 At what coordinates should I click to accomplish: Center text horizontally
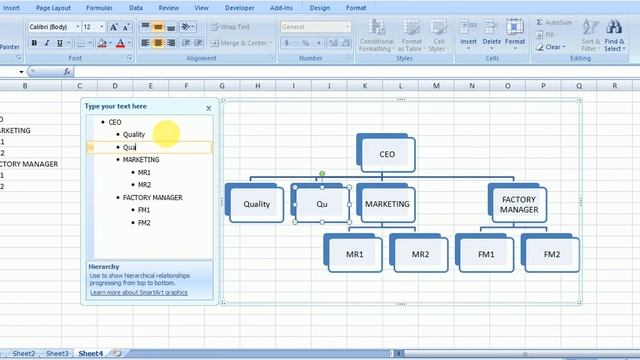coord(158,43)
